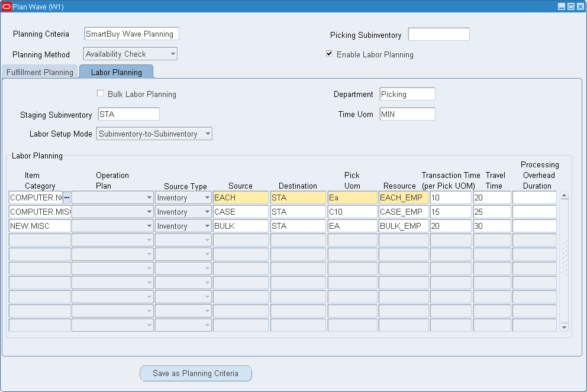This screenshot has width=587, height=392.
Task: Click the BULK_EMP resource cell
Action: [404, 226]
